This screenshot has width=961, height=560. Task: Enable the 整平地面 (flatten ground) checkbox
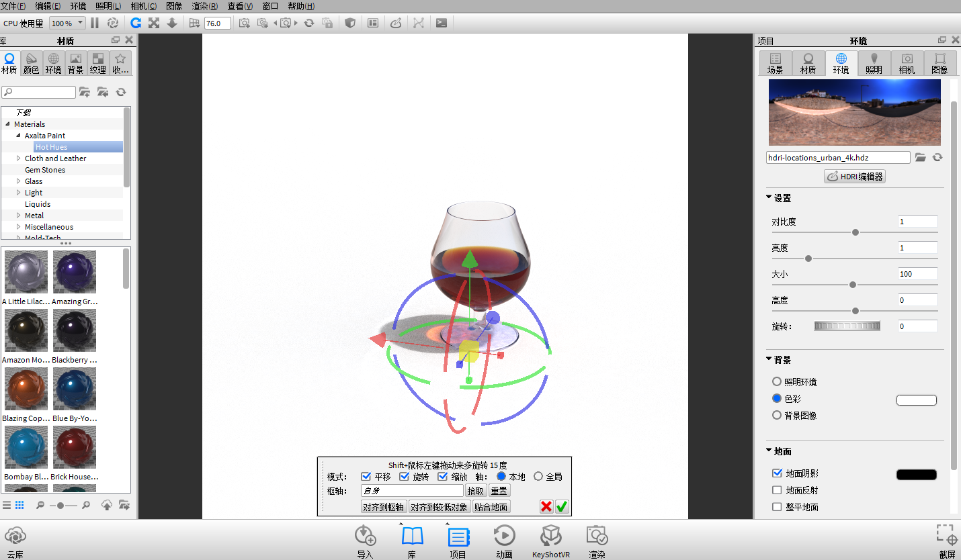[x=777, y=507]
